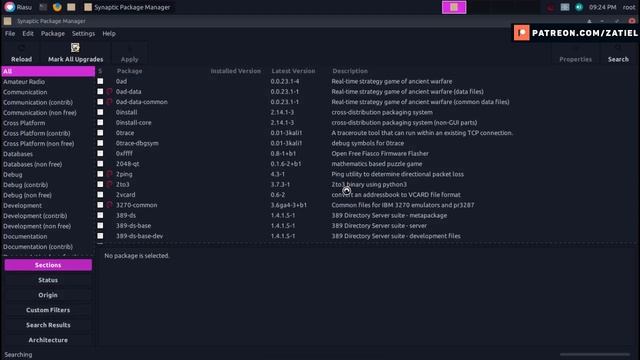Sort by the Package column header
This screenshot has height=360, width=640.
click(129, 71)
